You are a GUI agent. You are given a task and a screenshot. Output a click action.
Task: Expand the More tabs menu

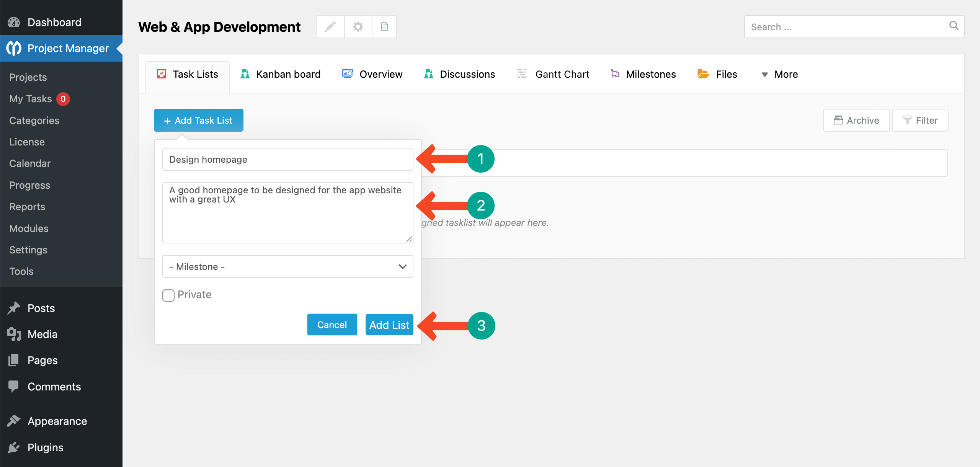pos(779,74)
